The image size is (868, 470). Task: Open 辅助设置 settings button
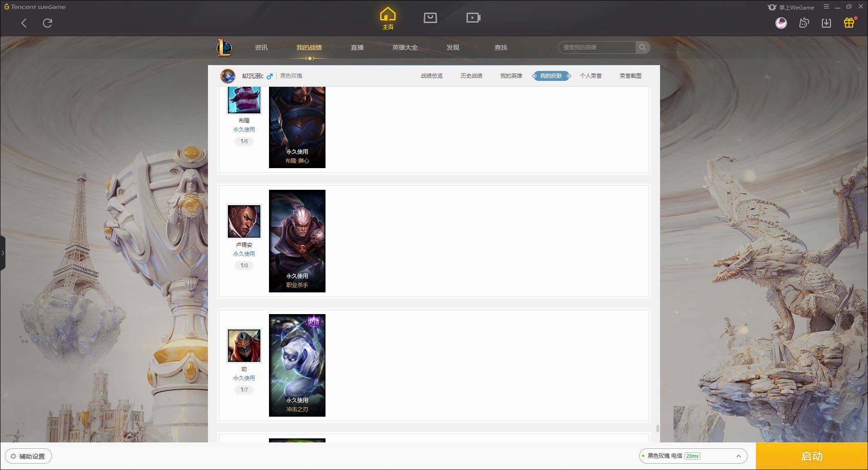[x=28, y=456]
